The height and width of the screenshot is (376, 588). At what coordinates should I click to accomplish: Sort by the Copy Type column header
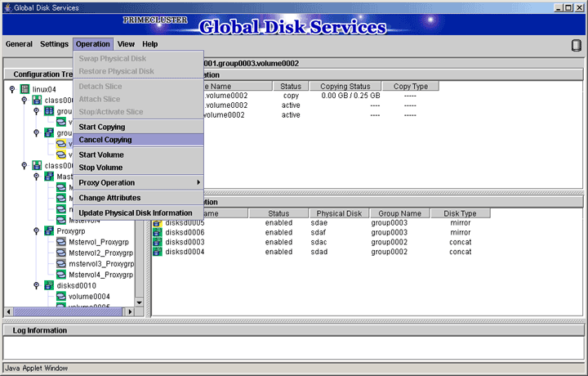tap(411, 87)
